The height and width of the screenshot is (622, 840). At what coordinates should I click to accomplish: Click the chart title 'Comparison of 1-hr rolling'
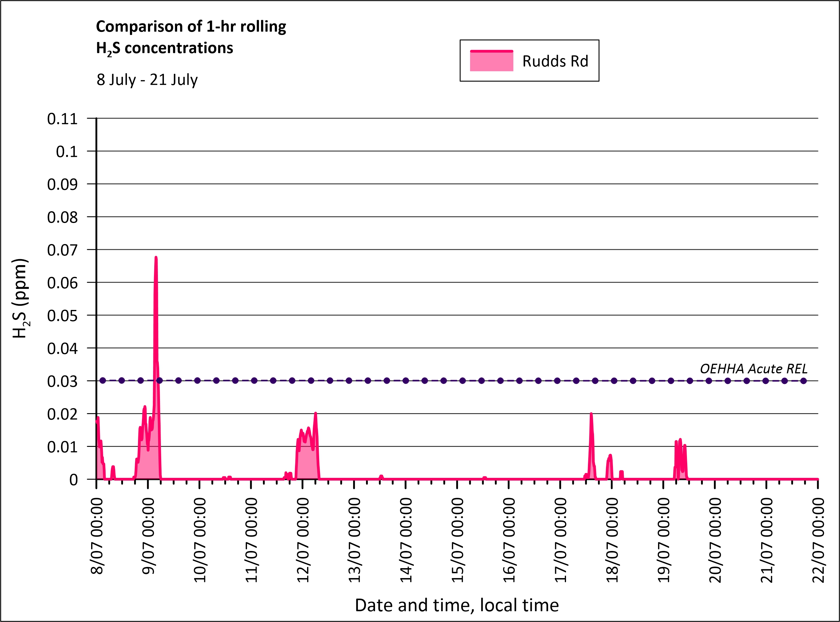click(x=191, y=27)
